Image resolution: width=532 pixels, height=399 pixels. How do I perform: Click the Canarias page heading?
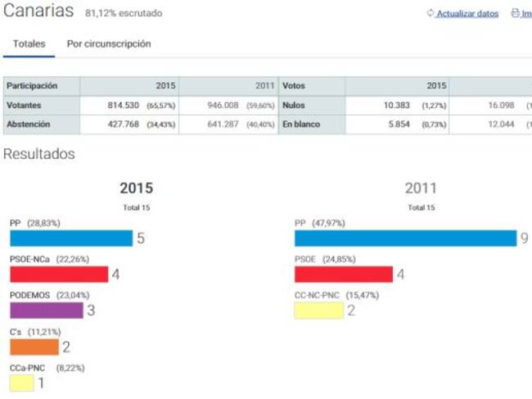point(39,12)
